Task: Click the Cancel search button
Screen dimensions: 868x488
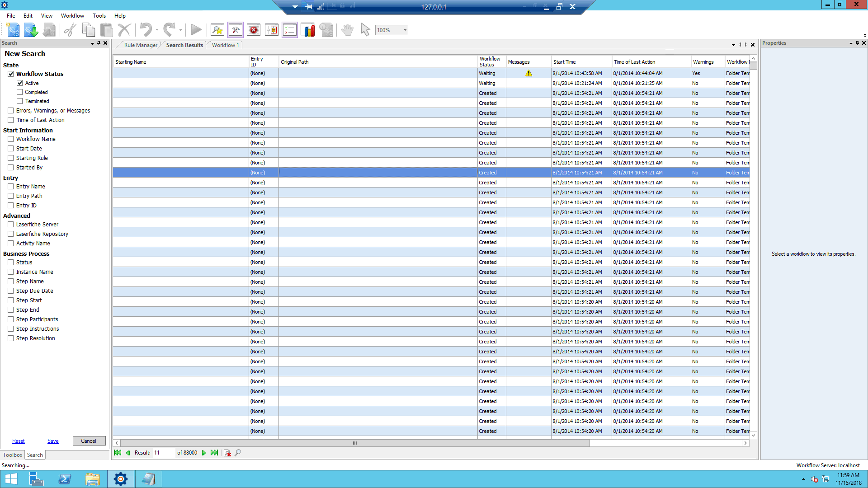Action: pos(89,441)
